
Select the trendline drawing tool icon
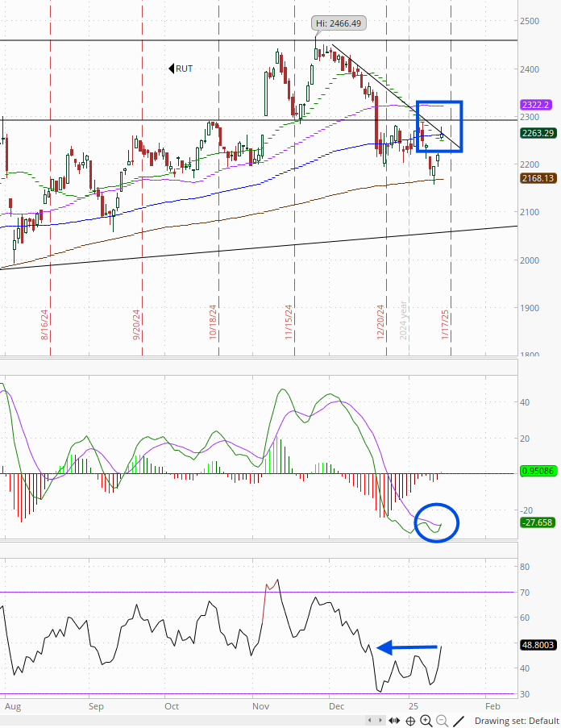(x=459, y=721)
